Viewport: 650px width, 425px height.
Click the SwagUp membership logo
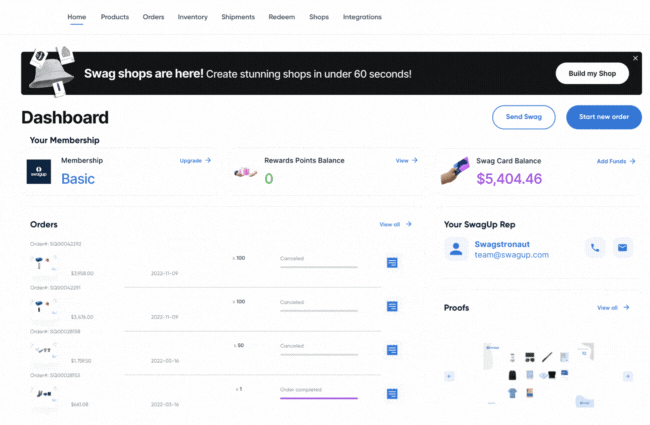coord(39,172)
